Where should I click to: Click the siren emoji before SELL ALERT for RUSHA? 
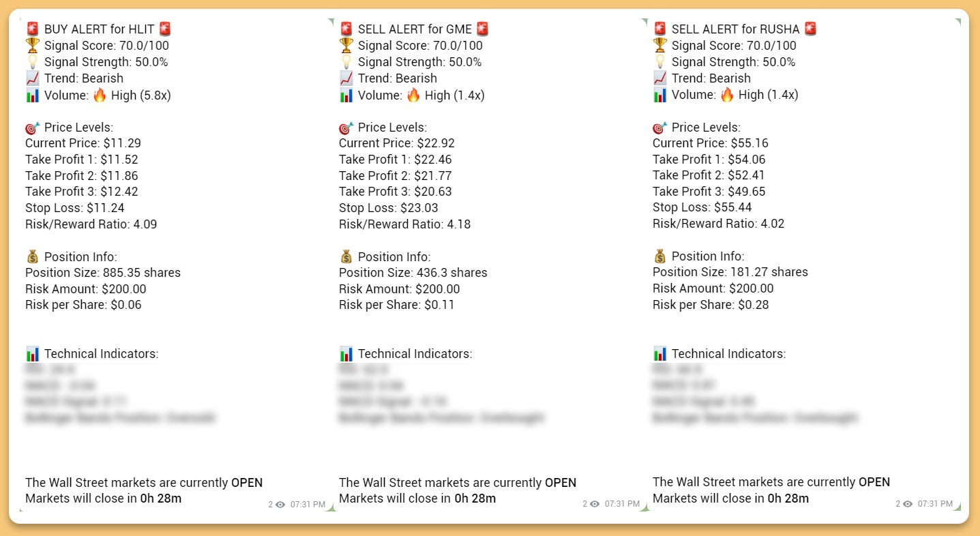tap(660, 29)
